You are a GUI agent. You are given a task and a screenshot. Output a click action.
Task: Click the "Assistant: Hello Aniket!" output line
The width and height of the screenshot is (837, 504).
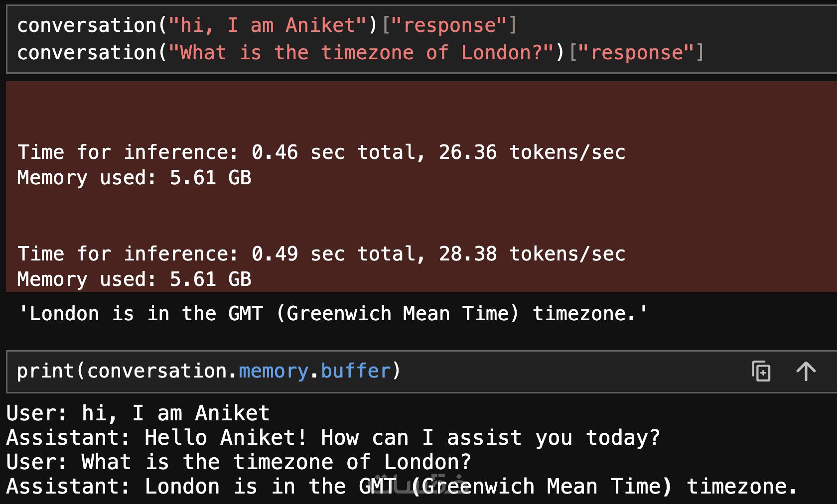pos(333,437)
